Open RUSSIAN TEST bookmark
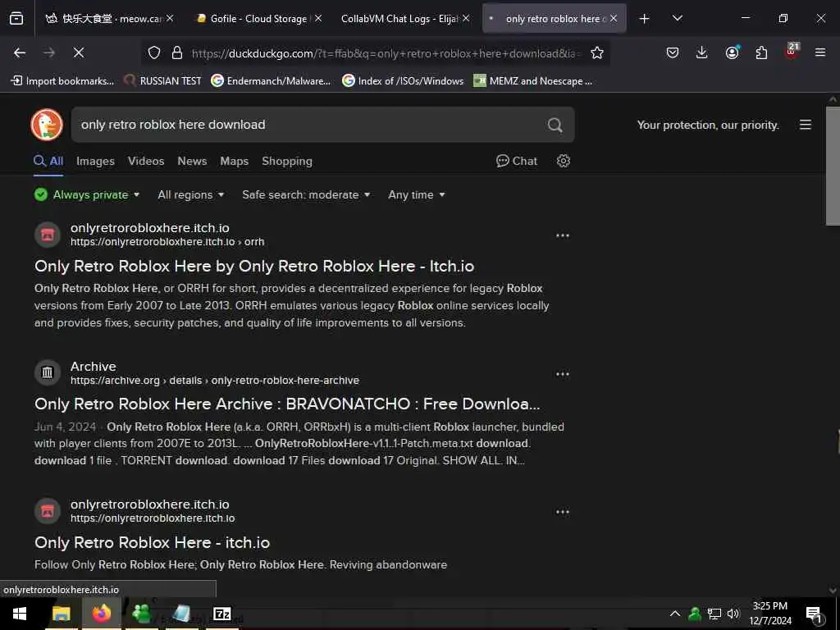The height and width of the screenshot is (630, 840). (x=162, y=81)
